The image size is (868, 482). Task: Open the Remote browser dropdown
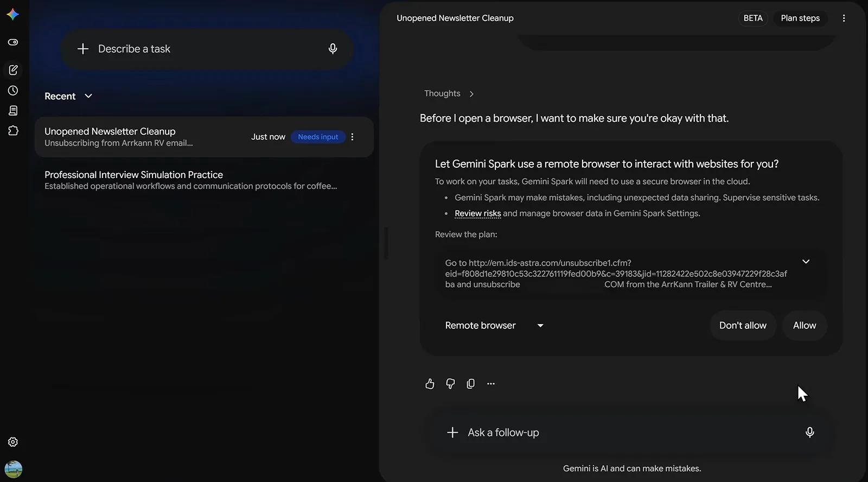click(494, 326)
